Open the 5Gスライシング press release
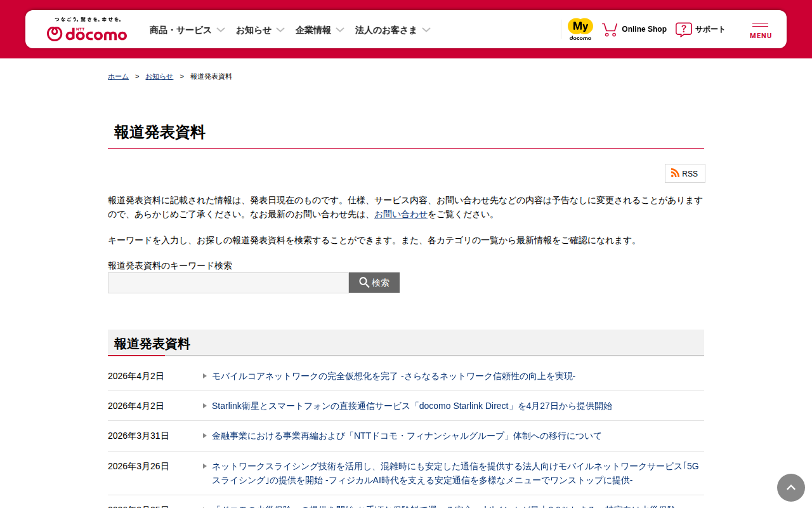The image size is (812, 508). [x=455, y=473]
